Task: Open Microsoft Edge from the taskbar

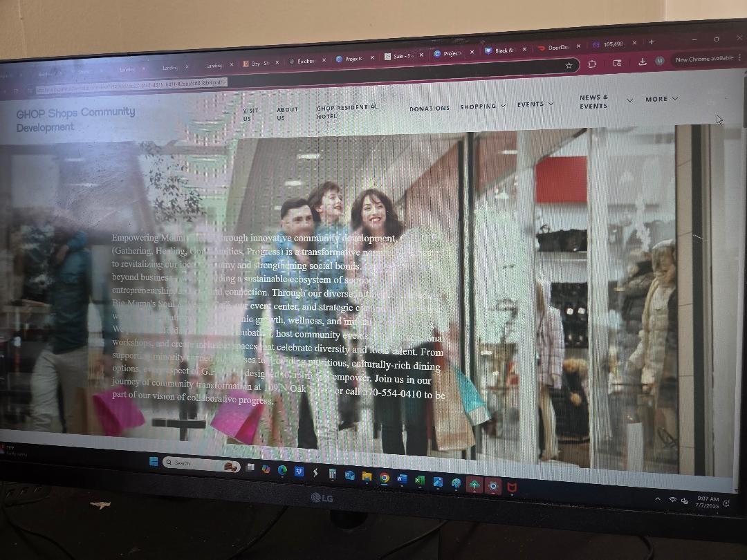Action: (282, 471)
